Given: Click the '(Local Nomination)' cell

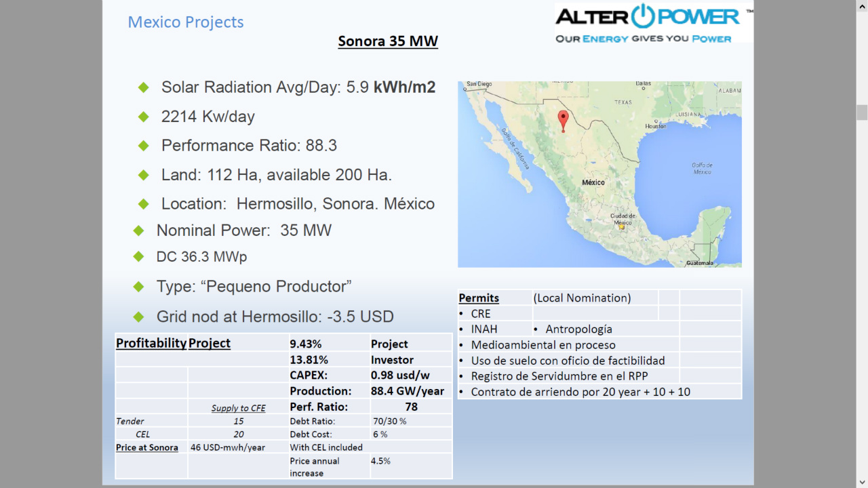Looking at the screenshot, I should click(x=582, y=298).
